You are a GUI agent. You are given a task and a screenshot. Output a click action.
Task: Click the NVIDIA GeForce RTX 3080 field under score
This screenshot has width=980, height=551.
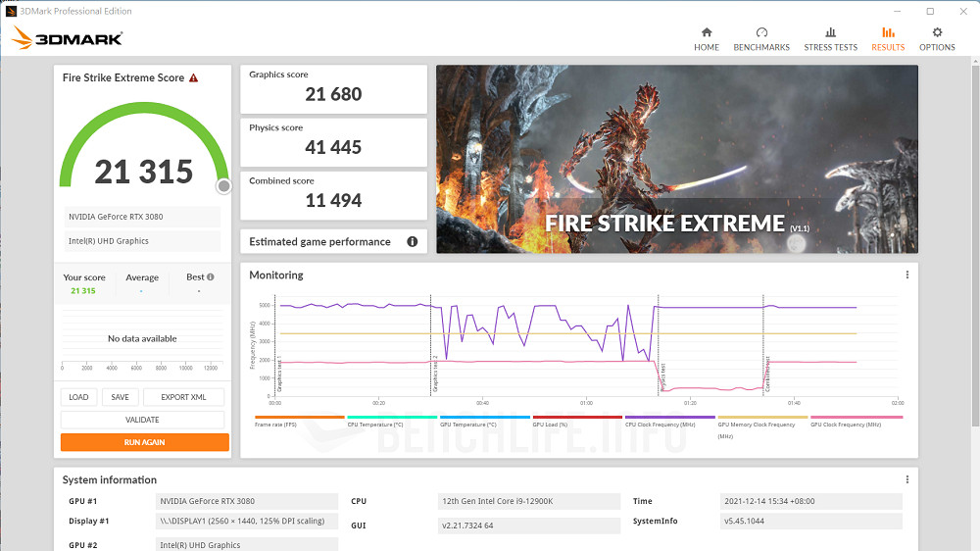[142, 217]
